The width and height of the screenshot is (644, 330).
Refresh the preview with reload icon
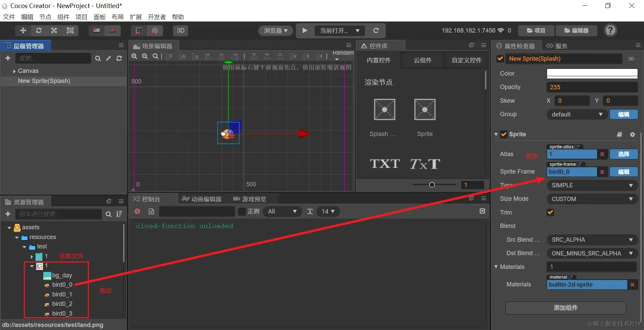pos(376,31)
